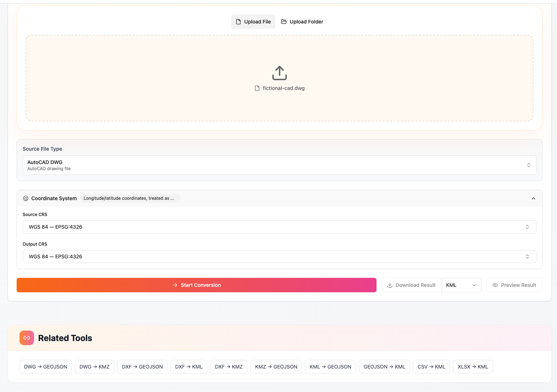
Task: Switch to Upload File tab
Action: tap(253, 22)
